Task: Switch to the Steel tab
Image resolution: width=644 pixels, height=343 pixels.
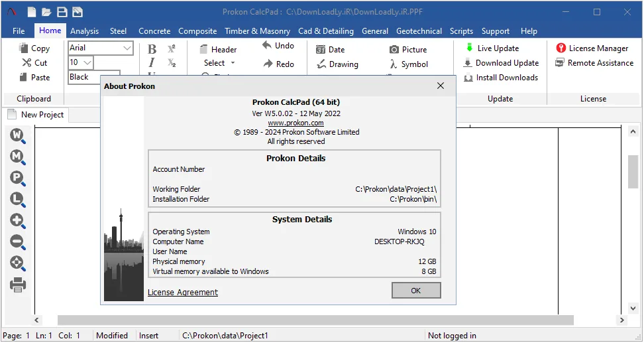Action: point(118,31)
